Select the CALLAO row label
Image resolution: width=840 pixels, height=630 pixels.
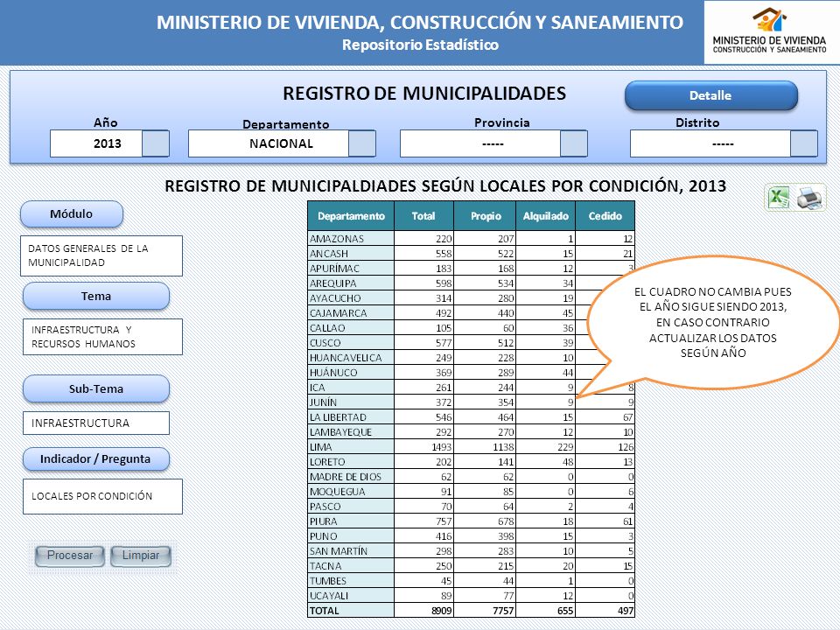click(351, 328)
